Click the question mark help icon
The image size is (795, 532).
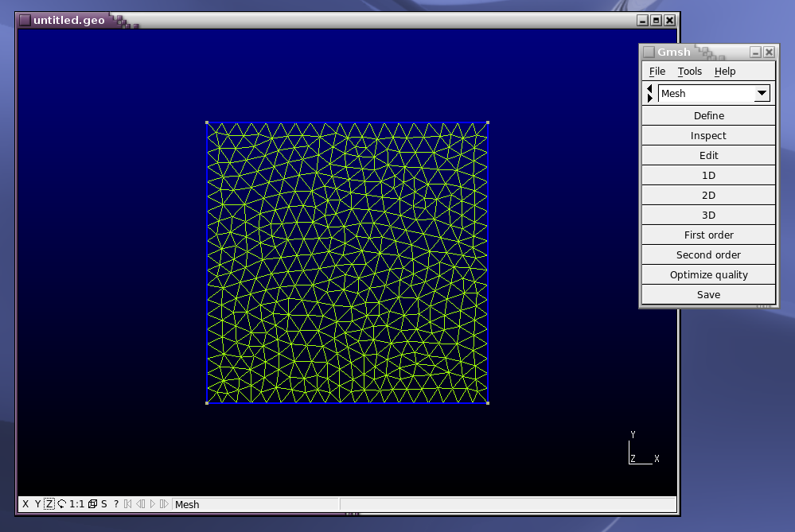click(x=116, y=504)
